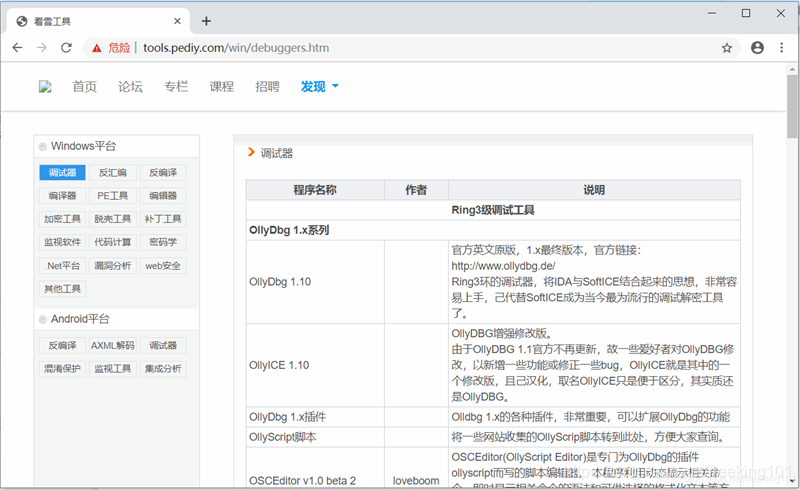This screenshot has height=490, width=800.
Task: Select the 编译器 category
Action: [x=62, y=195]
